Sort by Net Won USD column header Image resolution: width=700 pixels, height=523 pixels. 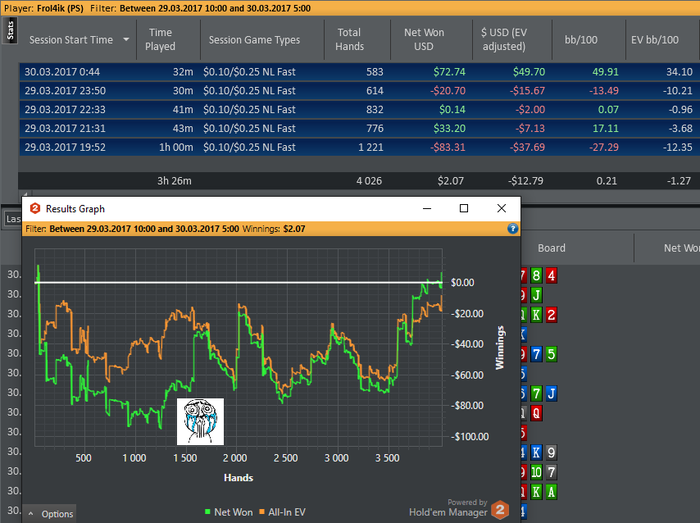click(424, 39)
